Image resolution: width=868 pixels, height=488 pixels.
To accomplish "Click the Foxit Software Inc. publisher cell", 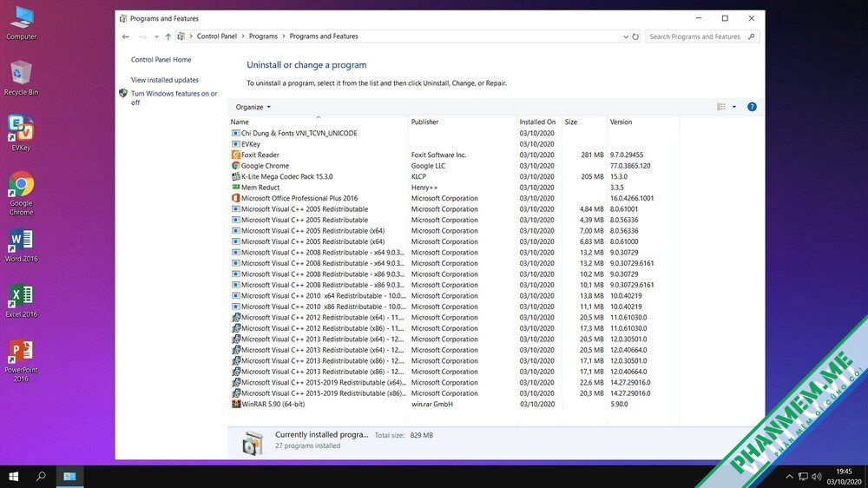I will (x=438, y=155).
